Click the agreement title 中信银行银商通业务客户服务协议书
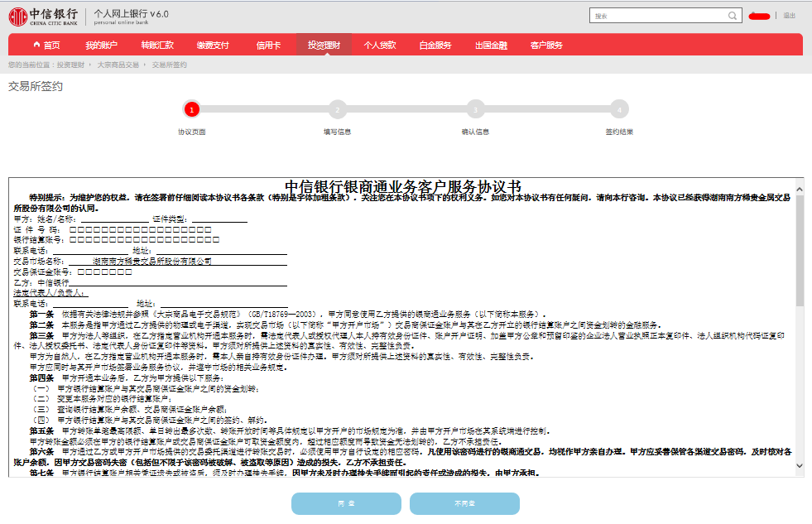 403,186
